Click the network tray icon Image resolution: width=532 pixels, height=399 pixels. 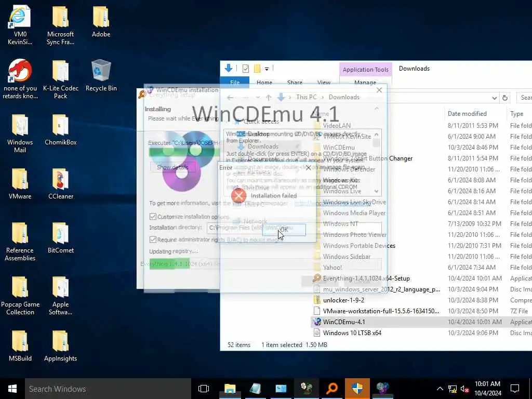coord(453,389)
